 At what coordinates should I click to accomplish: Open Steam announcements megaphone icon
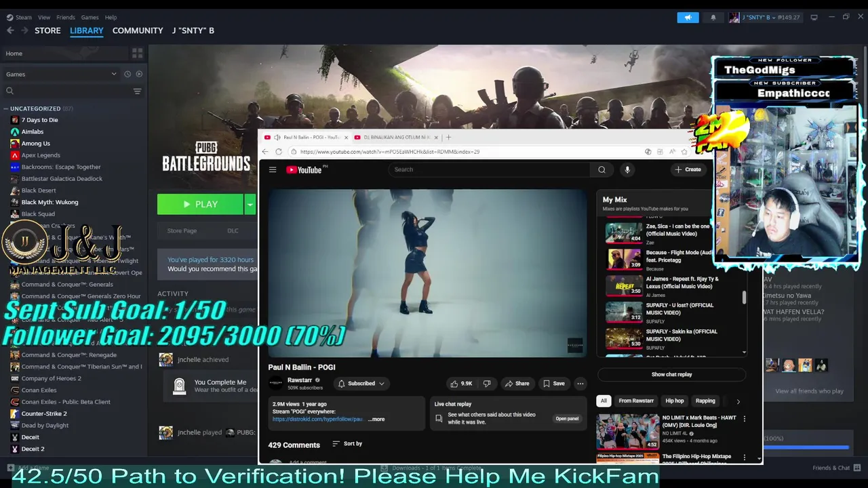pyautogui.click(x=688, y=18)
